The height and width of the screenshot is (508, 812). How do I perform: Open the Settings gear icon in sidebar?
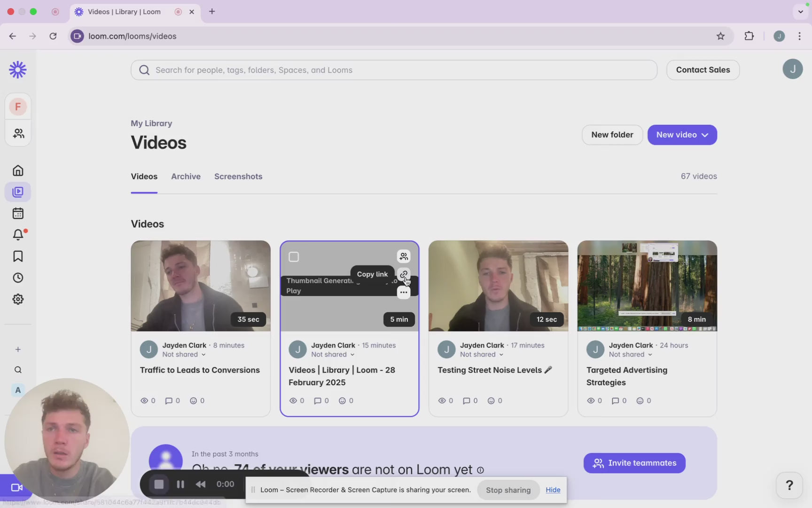(x=18, y=299)
